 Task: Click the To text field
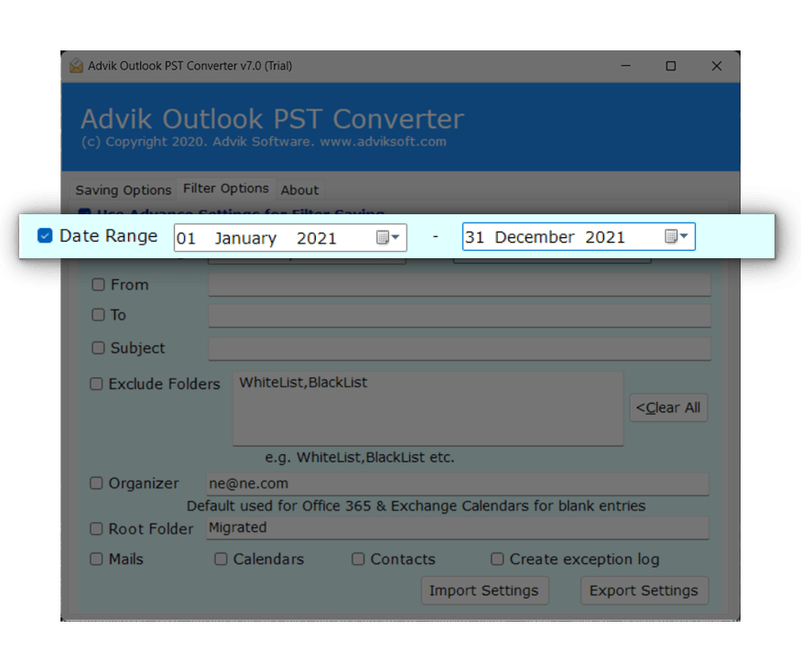[460, 316]
